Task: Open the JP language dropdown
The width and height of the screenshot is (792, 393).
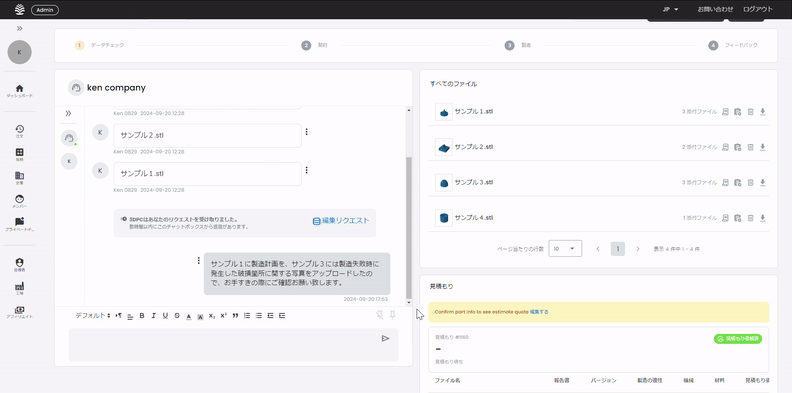Action: tap(670, 9)
